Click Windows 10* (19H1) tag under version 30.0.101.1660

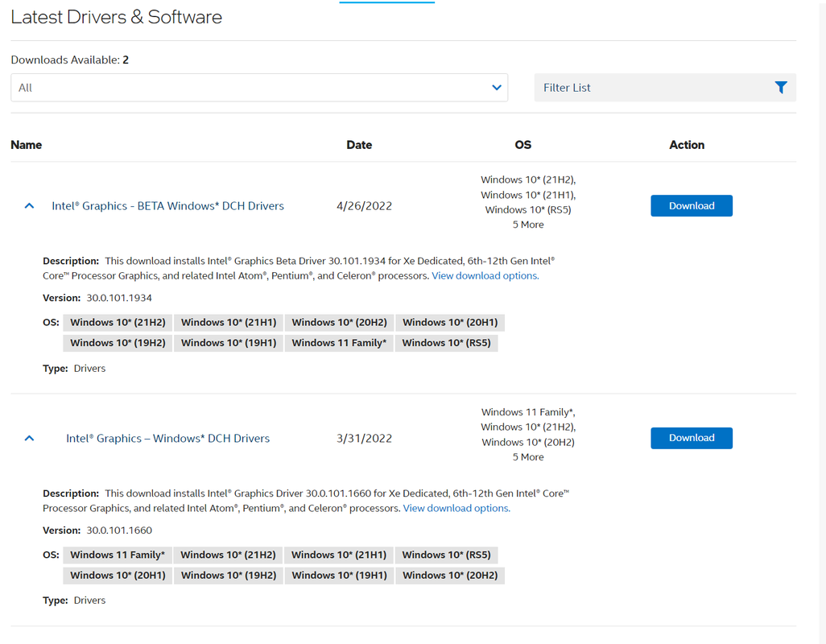tap(339, 575)
